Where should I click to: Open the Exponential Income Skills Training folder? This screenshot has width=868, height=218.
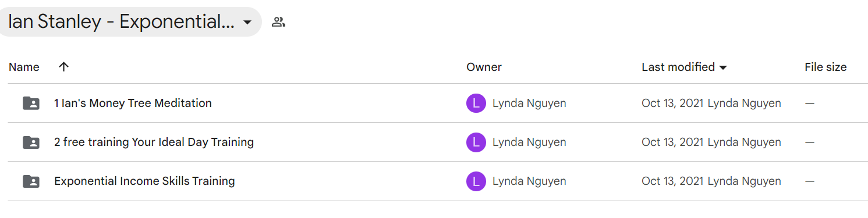pyautogui.click(x=144, y=181)
